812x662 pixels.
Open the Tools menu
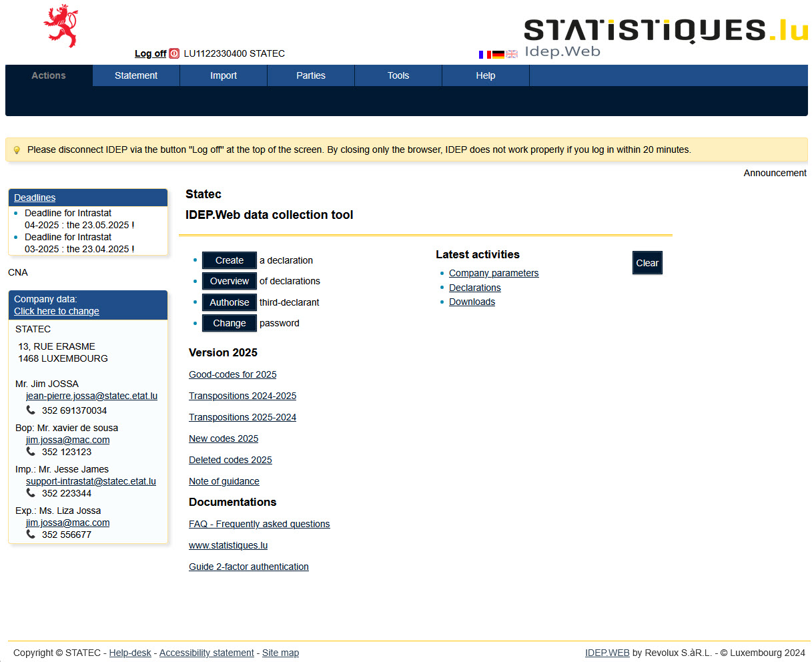[x=398, y=75]
